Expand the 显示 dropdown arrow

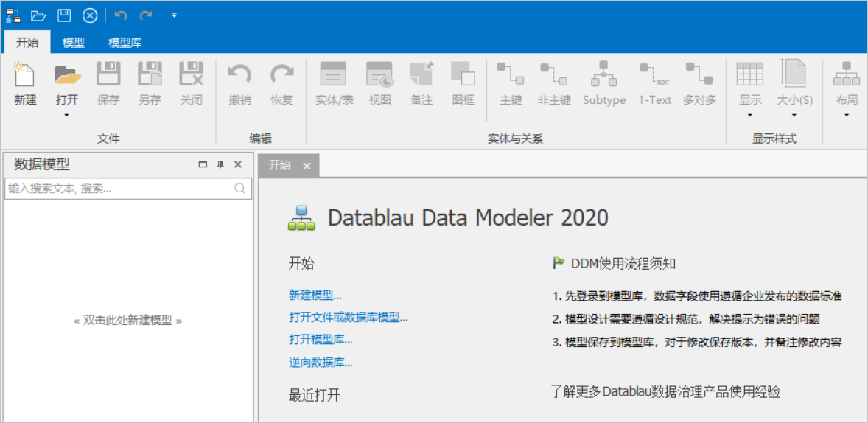click(x=750, y=116)
